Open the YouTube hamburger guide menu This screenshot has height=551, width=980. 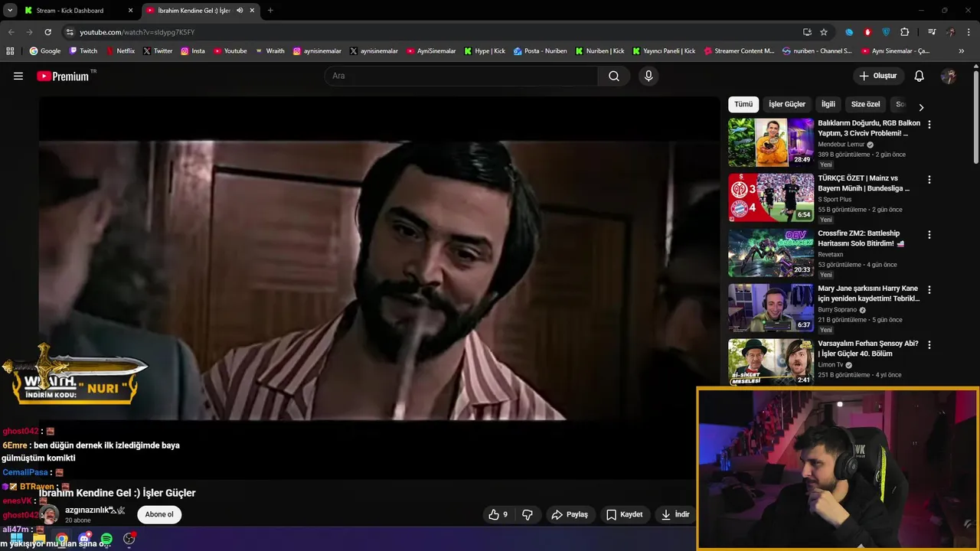click(x=18, y=76)
